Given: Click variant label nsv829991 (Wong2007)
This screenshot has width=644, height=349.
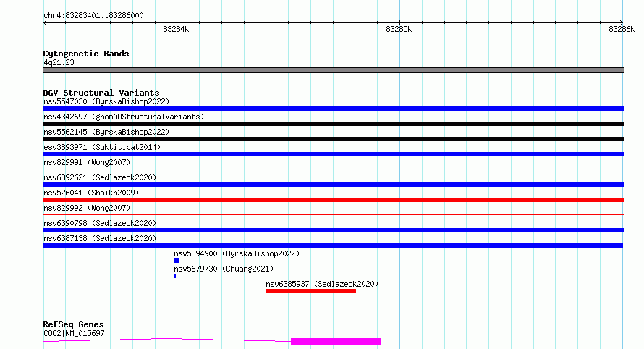Looking at the screenshot, I should coord(87,162).
